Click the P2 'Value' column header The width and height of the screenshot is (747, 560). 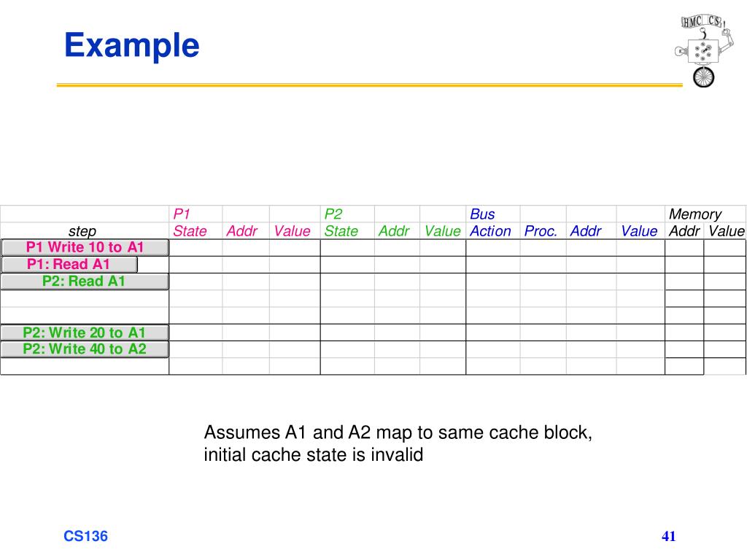(443, 231)
